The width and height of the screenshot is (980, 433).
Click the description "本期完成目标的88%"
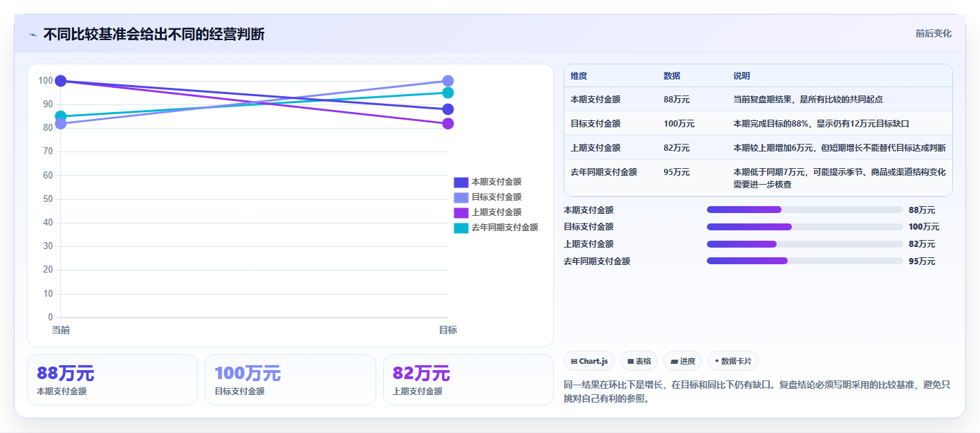(772, 124)
